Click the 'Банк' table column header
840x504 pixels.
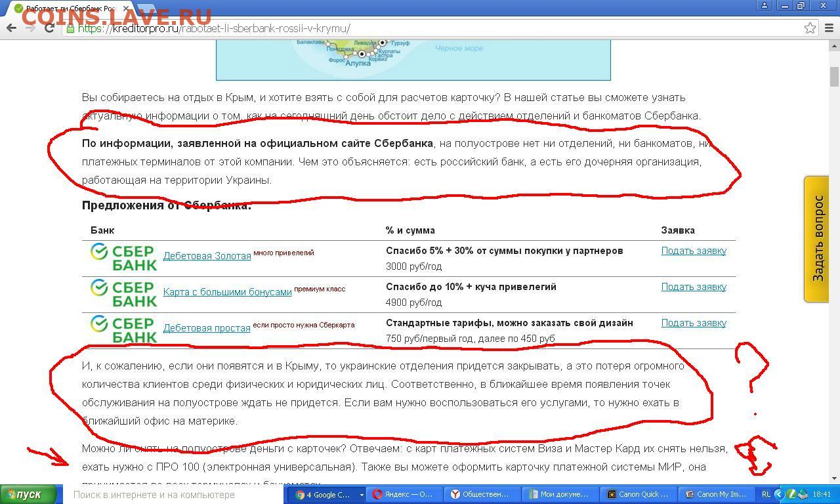pos(102,230)
